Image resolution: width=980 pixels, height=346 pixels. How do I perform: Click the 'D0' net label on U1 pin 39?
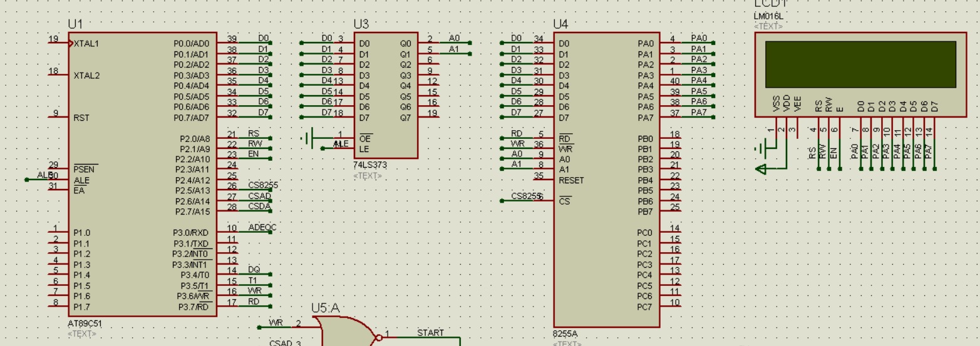click(263, 39)
